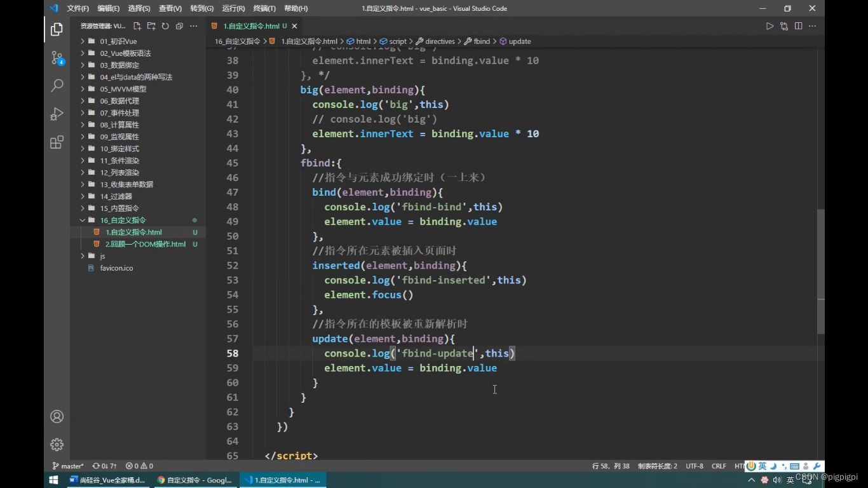Expand the 07_事件处理 folder

[138, 112]
